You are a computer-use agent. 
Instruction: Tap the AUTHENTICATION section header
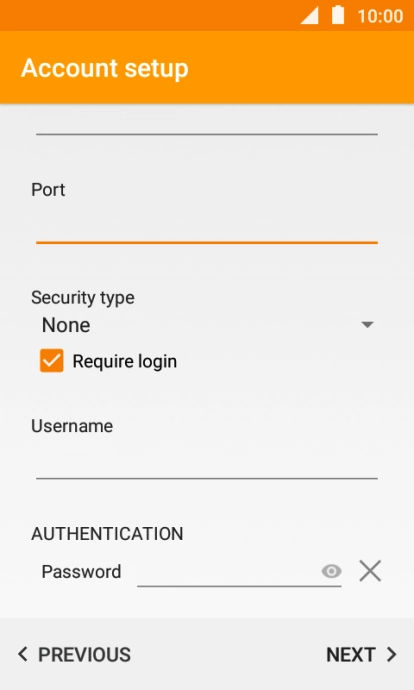[107, 533]
